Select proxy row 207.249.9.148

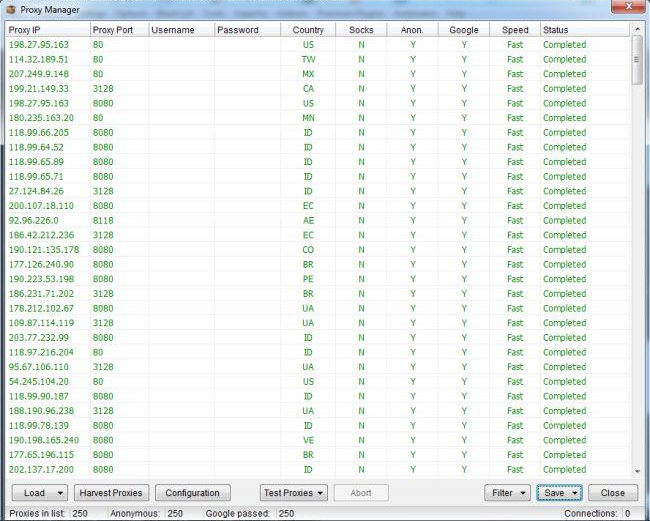click(318, 74)
